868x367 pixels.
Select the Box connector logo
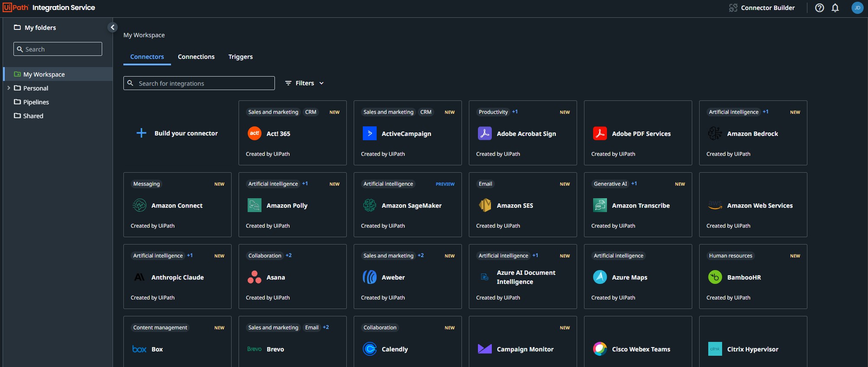(x=139, y=349)
